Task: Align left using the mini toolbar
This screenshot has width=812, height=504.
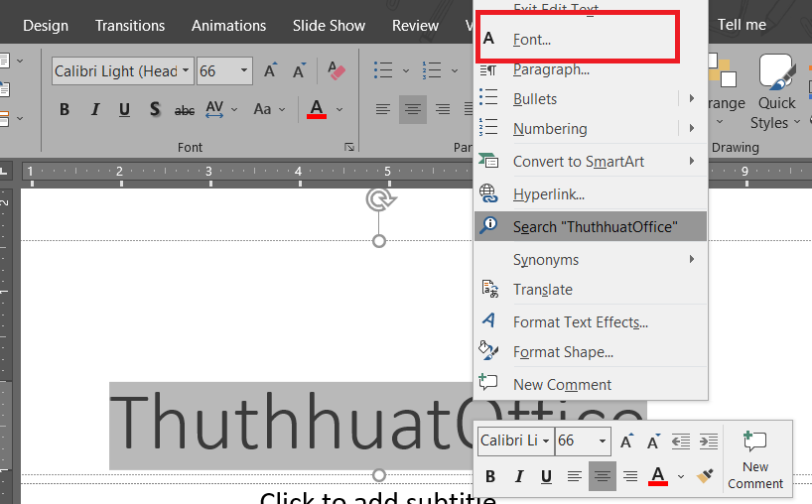Action: pos(574,476)
